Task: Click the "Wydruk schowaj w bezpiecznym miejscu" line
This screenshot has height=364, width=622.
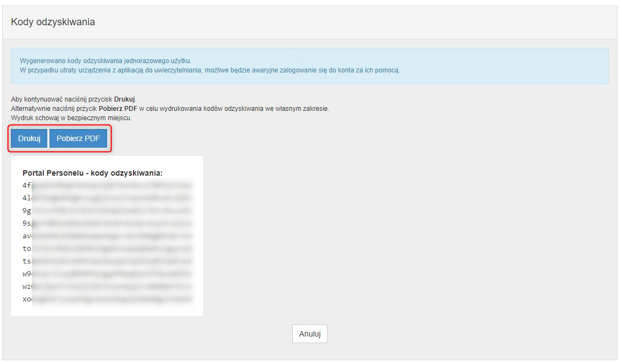Action: 71,118
